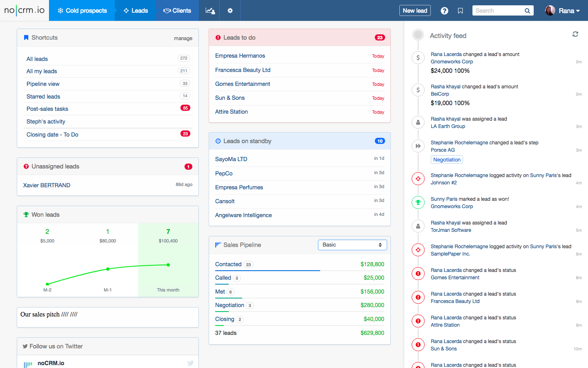The height and width of the screenshot is (368, 588).
Task: Click the M-1 point on won leads chart
Action: (108, 269)
